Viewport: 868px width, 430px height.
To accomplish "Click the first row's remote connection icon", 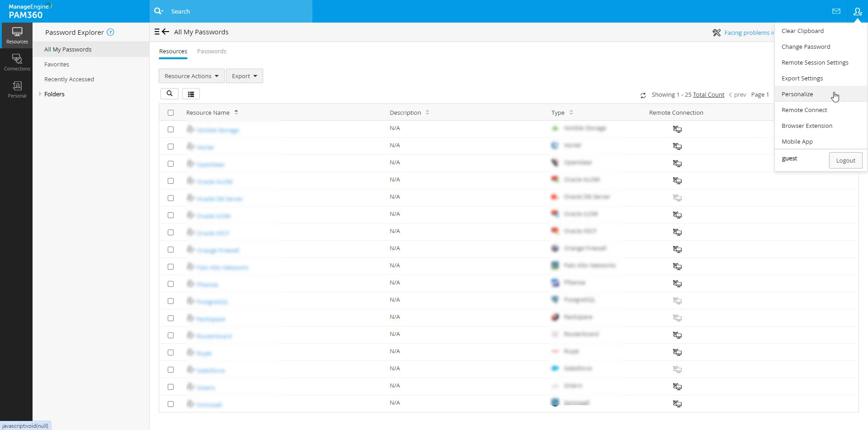I will [x=677, y=129].
